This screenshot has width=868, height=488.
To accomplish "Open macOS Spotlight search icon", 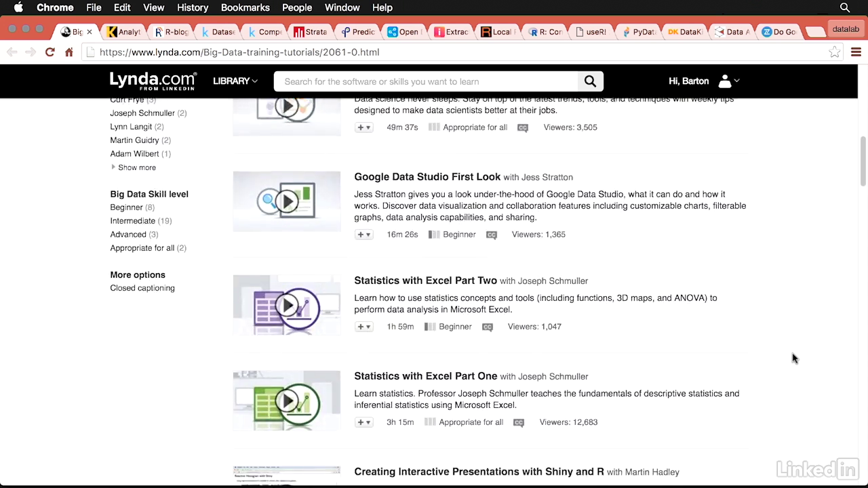I will pos(845,7).
